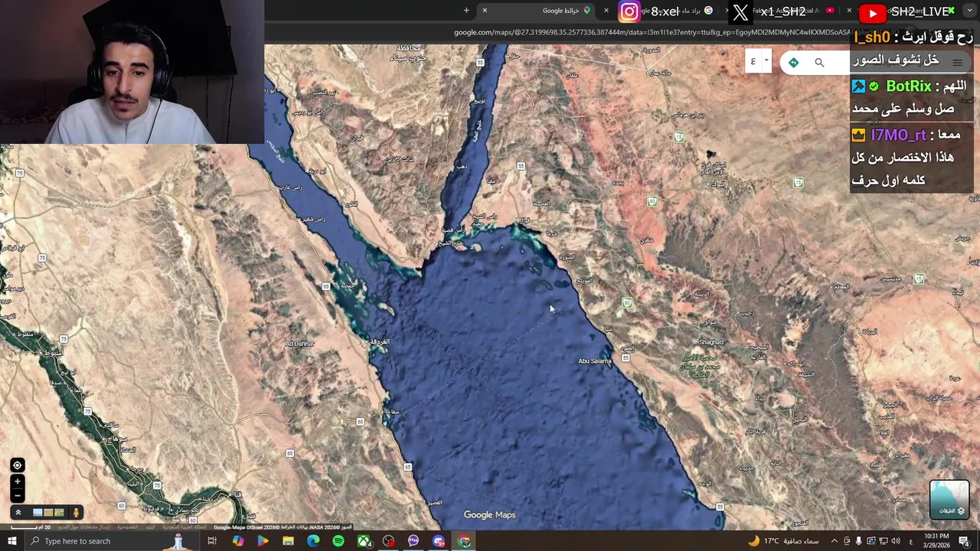Screen dimensions: 980x551
Task: Launch Copilot from the taskbar
Action: (x=238, y=541)
